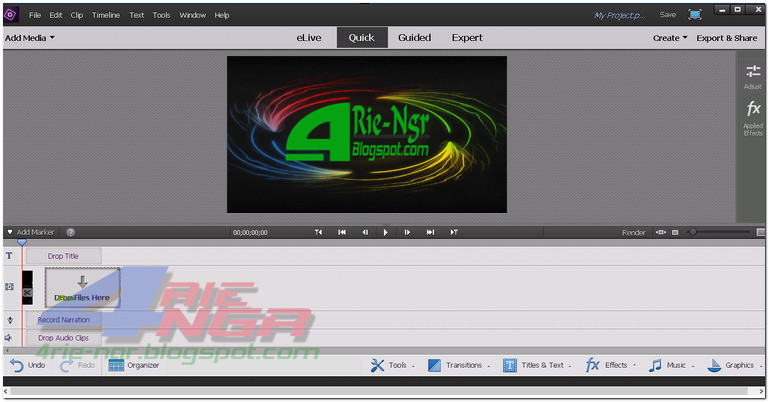Play the preview video
Viewport: 769px width, 402px height.
pos(385,232)
